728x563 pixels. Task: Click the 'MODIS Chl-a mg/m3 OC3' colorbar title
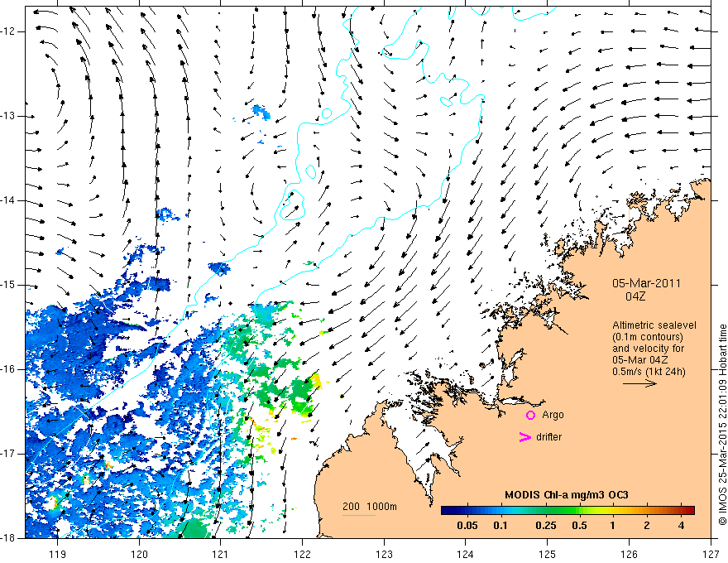coord(567,495)
